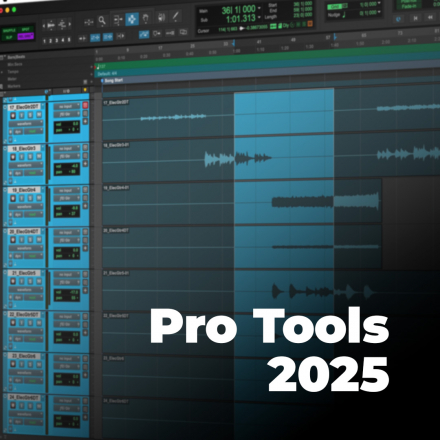Click the 18_ElecGtr3-01 audio clip waveform
Image resolution: width=440 pixels, height=440 pixels.
click(x=238, y=158)
